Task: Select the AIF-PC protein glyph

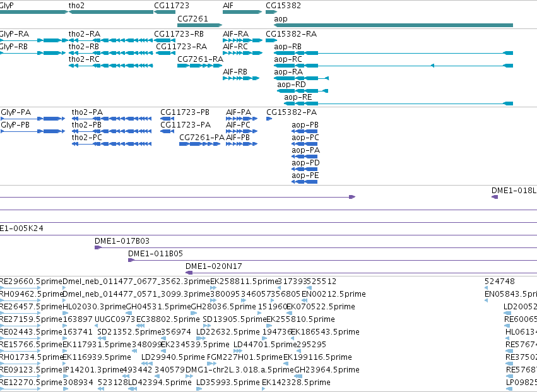Action: 242,131
